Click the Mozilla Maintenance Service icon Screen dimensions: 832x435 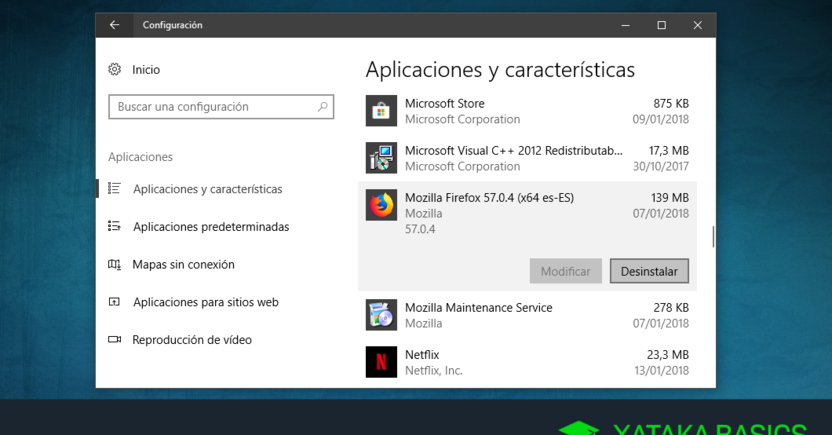pyautogui.click(x=381, y=315)
